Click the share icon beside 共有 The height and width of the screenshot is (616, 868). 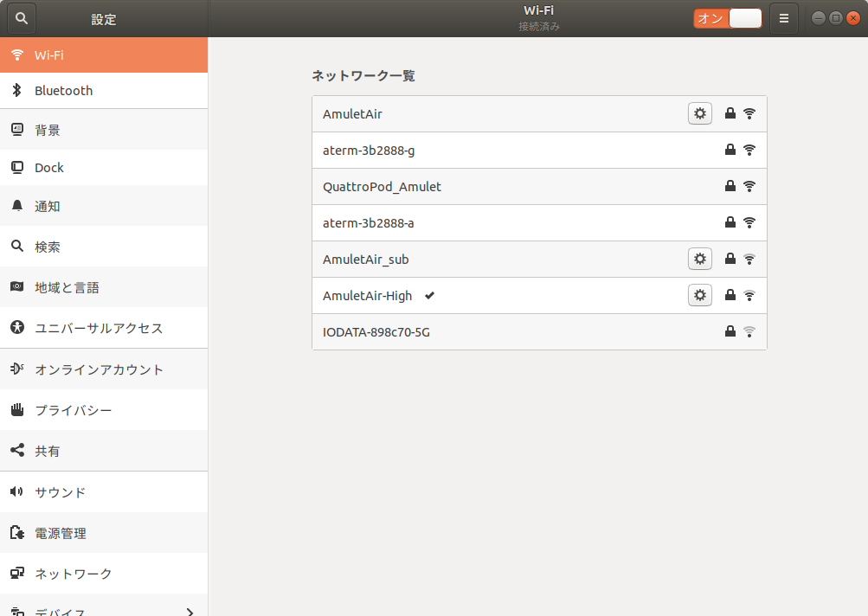pos(17,450)
